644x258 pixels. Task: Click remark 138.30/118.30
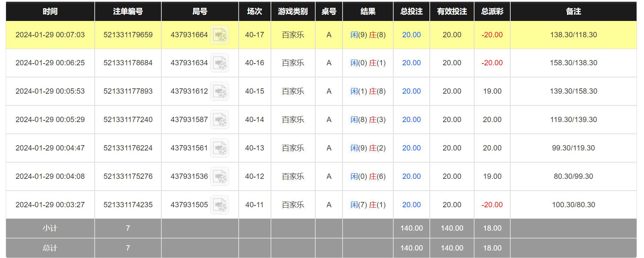click(x=573, y=35)
